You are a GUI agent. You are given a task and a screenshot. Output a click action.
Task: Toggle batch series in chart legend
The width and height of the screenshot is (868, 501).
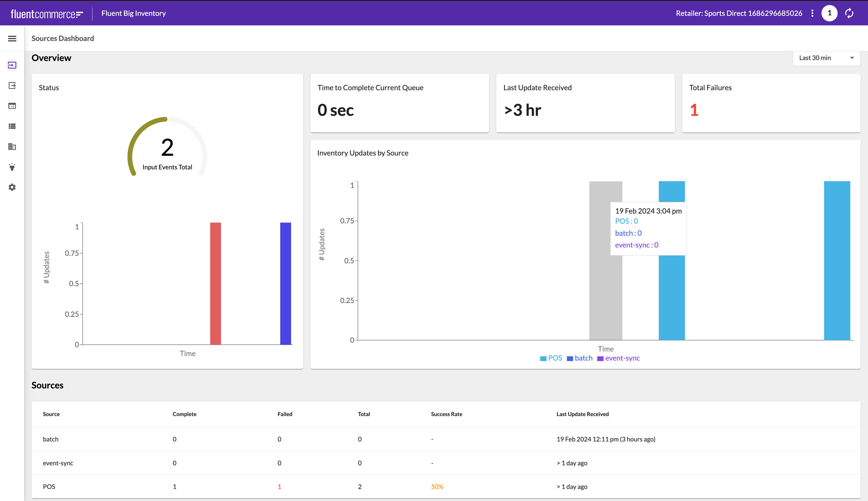(x=580, y=358)
